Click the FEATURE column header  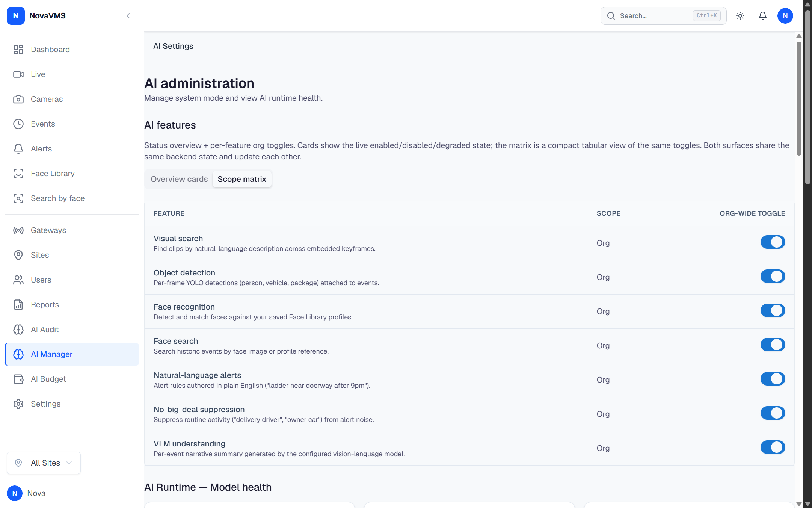pos(169,213)
